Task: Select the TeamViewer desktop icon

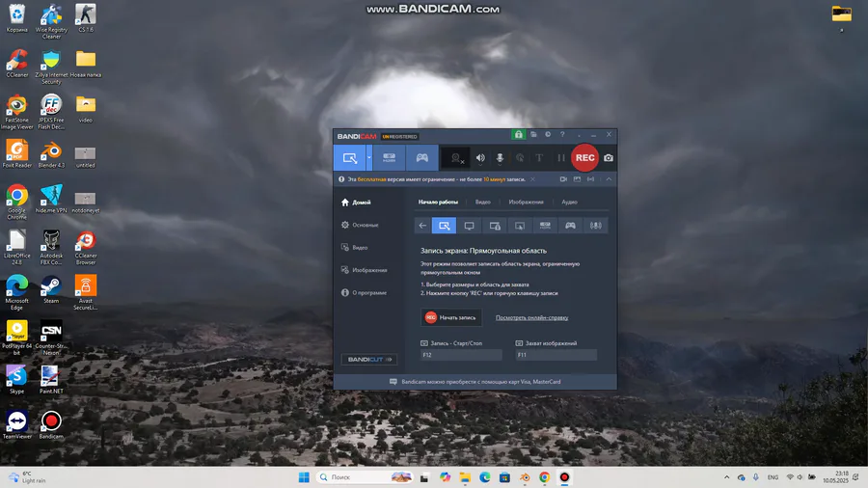Action: pyautogui.click(x=16, y=425)
